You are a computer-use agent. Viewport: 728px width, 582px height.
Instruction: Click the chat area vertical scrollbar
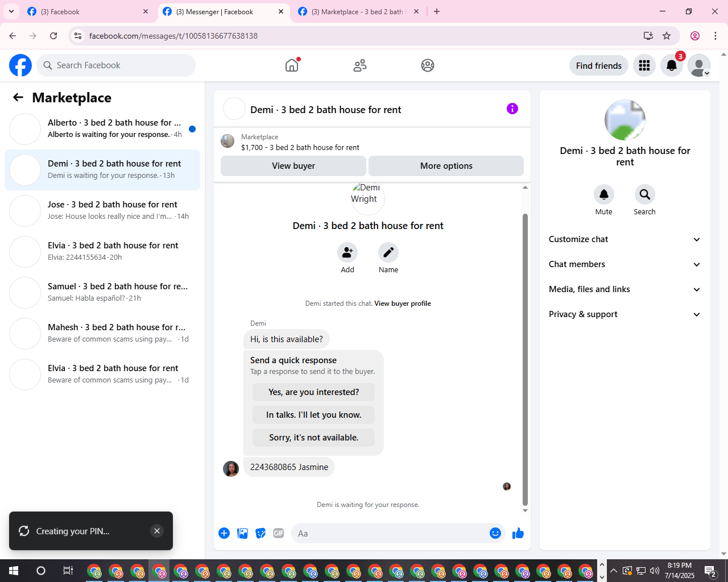pos(525,359)
